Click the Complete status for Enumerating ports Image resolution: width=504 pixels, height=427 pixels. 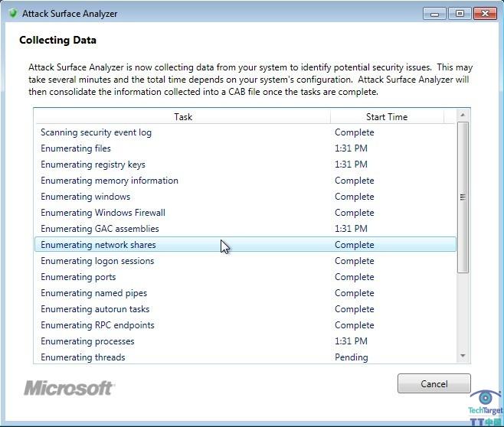pyautogui.click(x=354, y=277)
